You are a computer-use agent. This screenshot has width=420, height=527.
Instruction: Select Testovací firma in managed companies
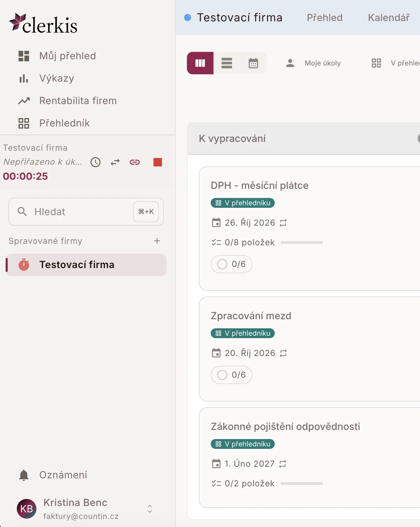coord(86,265)
